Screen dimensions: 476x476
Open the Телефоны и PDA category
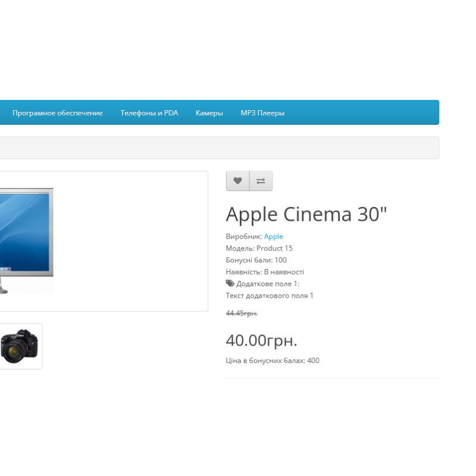(x=149, y=113)
